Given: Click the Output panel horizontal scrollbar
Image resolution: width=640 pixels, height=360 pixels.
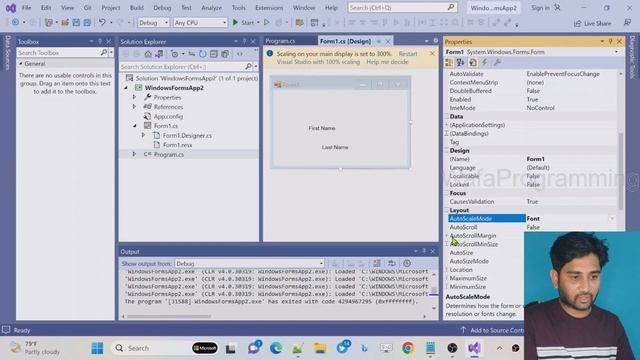Looking at the screenshot, I should pos(169,316).
